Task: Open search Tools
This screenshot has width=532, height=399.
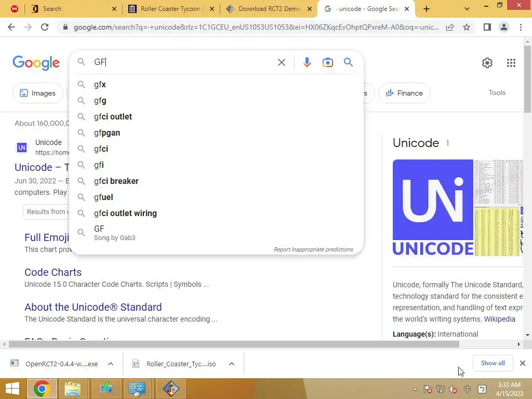Action: coord(497,92)
